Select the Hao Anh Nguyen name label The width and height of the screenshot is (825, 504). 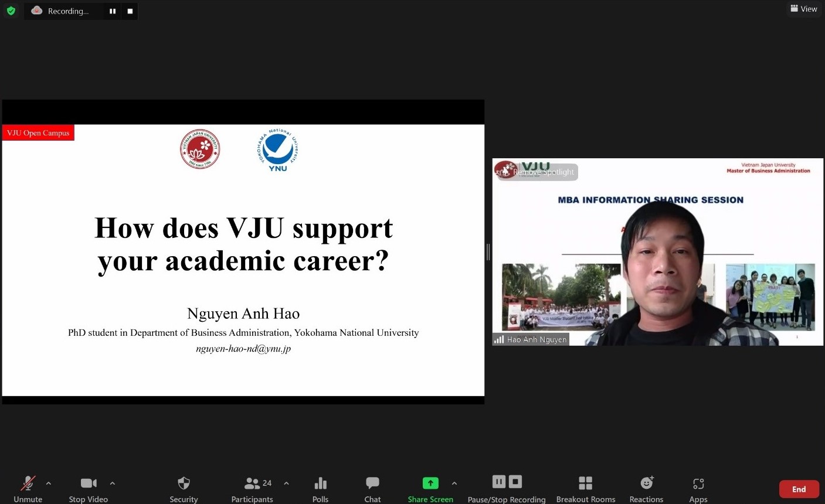pos(537,339)
